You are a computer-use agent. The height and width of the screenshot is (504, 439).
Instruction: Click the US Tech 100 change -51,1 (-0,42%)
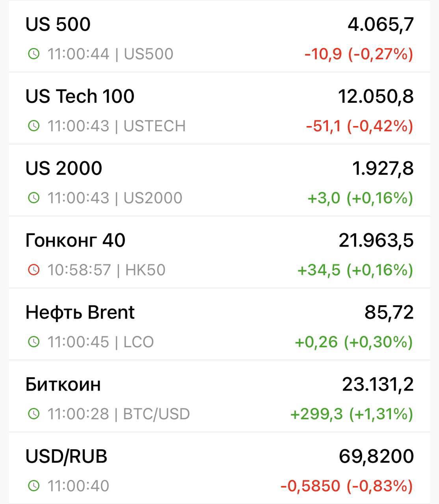359,126
